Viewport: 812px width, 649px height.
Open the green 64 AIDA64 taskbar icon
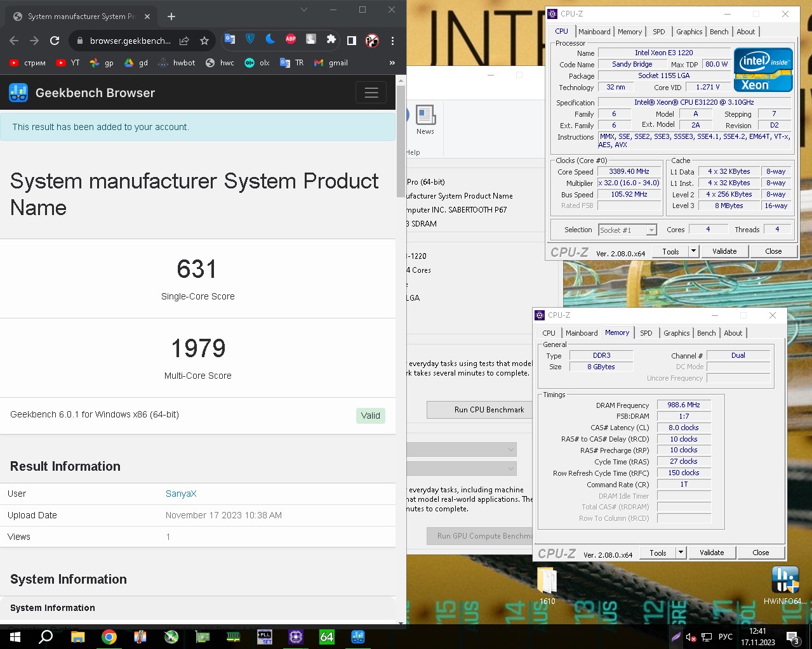[x=327, y=636]
